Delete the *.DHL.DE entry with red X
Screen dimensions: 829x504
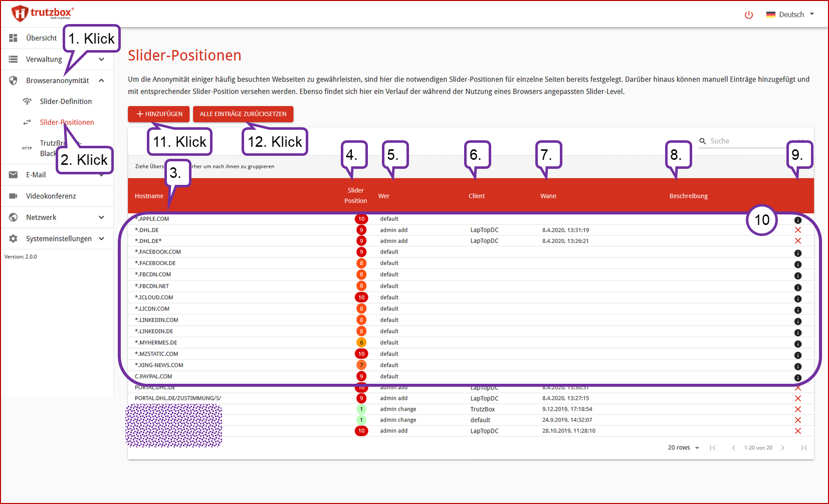pos(798,230)
